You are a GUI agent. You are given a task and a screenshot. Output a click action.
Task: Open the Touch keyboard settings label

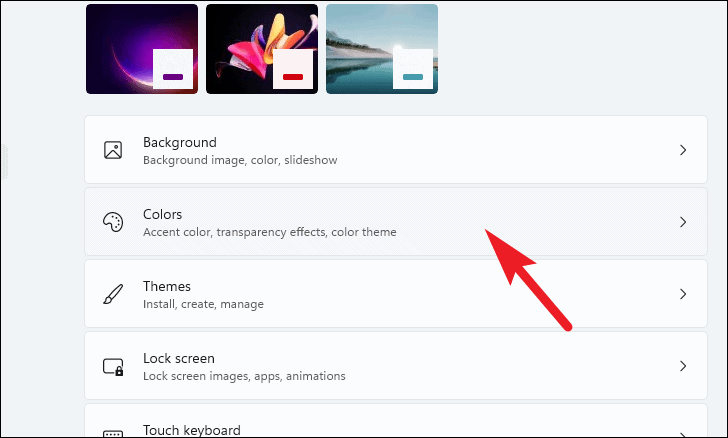(x=192, y=430)
